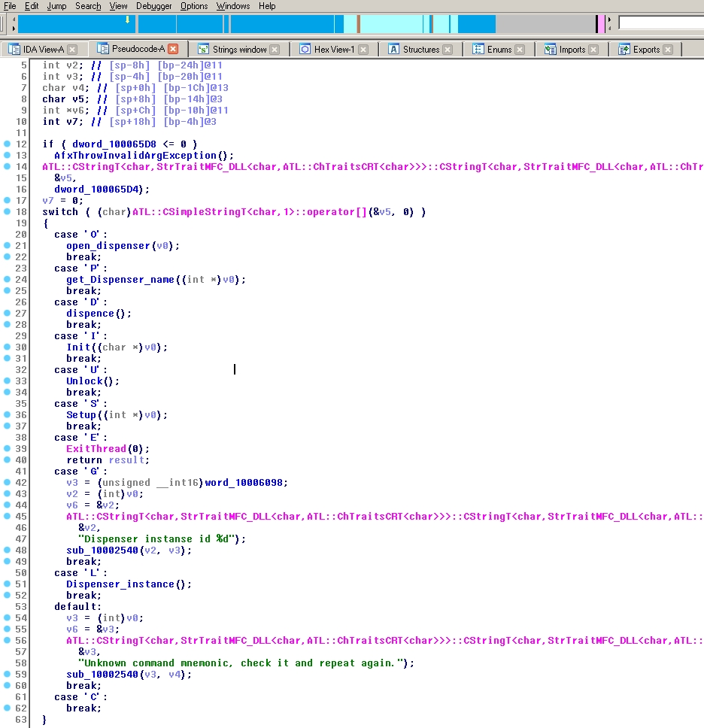Close the Strings window tab

click(275, 49)
